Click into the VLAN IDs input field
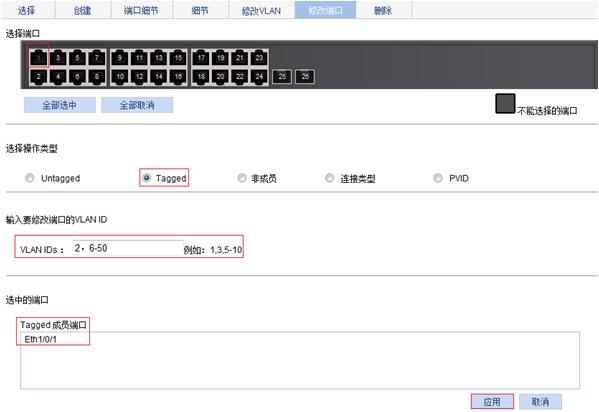The height and width of the screenshot is (412, 599). coord(128,248)
